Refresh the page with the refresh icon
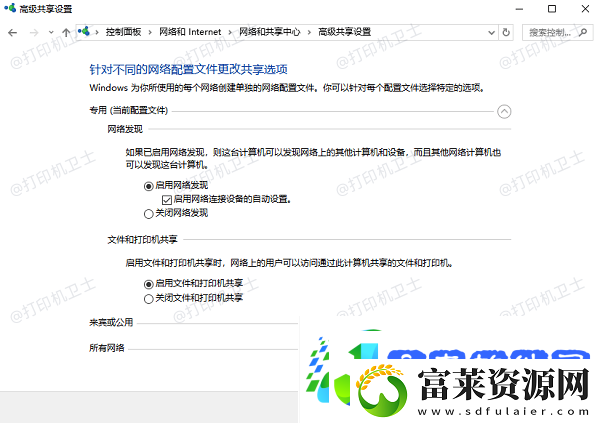Screen dimensions: 600x423 [506, 33]
